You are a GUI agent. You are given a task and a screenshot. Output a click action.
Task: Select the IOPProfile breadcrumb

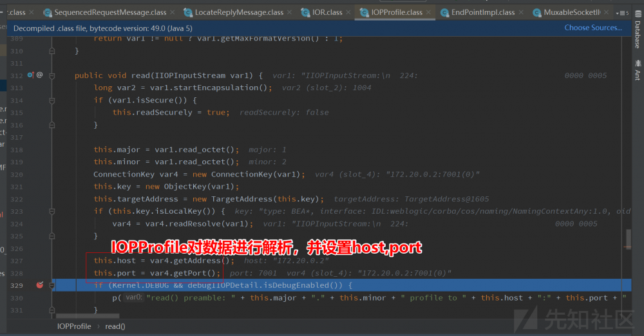pyautogui.click(x=74, y=326)
